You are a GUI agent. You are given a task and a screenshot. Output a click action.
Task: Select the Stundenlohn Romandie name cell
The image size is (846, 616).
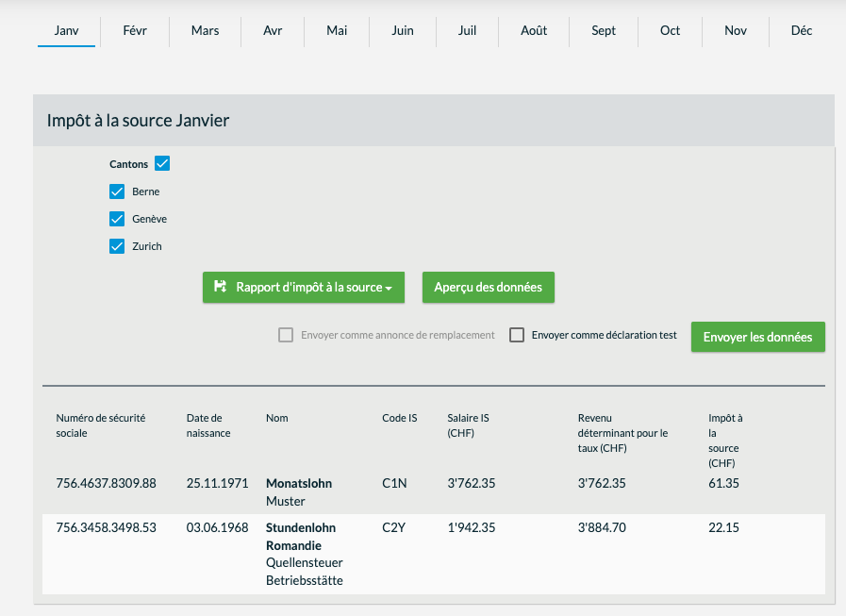coord(305,554)
